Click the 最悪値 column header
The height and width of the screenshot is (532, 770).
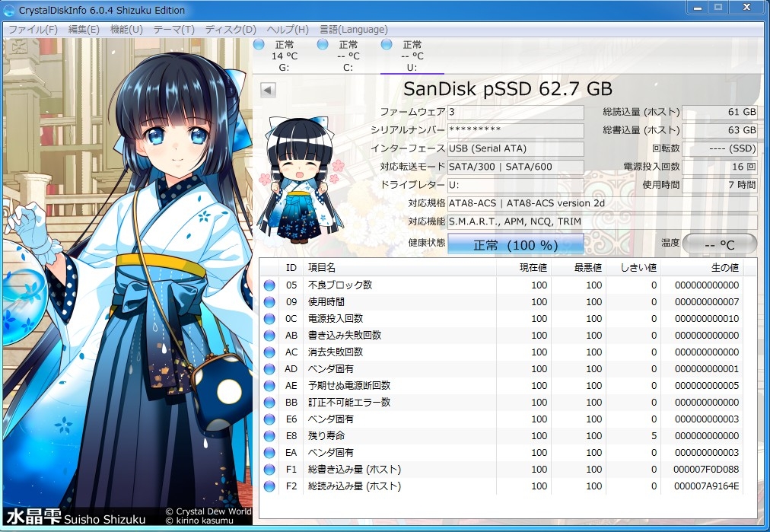pyautogui.click(x=579, y=268)
